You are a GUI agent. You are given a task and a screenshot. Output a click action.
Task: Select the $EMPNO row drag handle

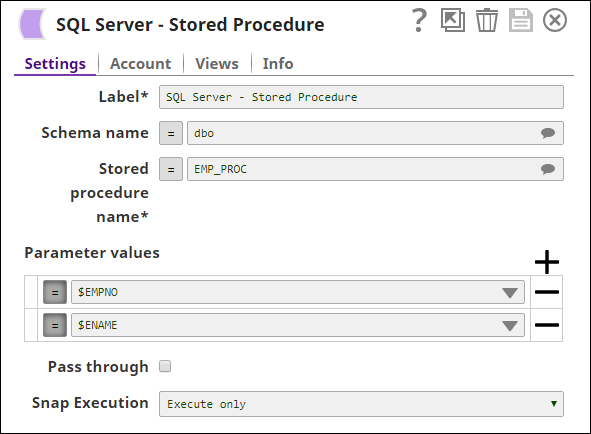(31, 292)
